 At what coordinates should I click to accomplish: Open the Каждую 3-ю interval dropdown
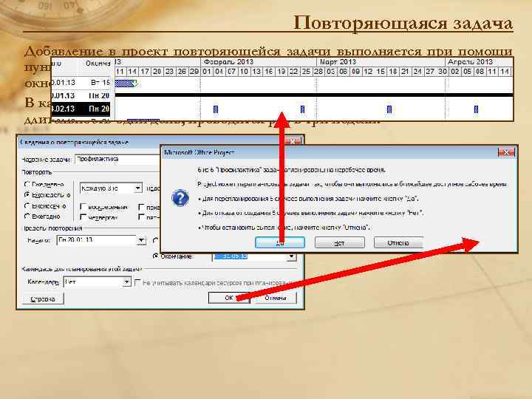point(137,188)
